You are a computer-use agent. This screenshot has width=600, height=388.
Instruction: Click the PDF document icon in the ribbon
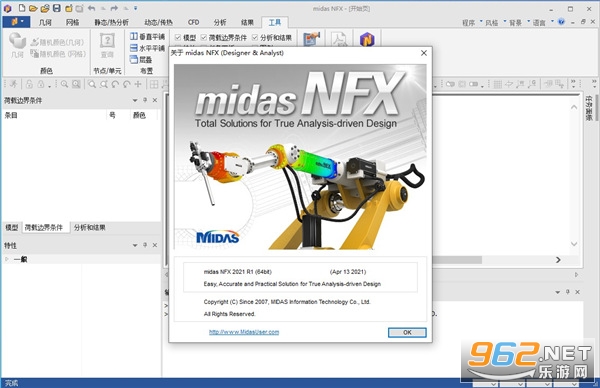pos(339,39)
